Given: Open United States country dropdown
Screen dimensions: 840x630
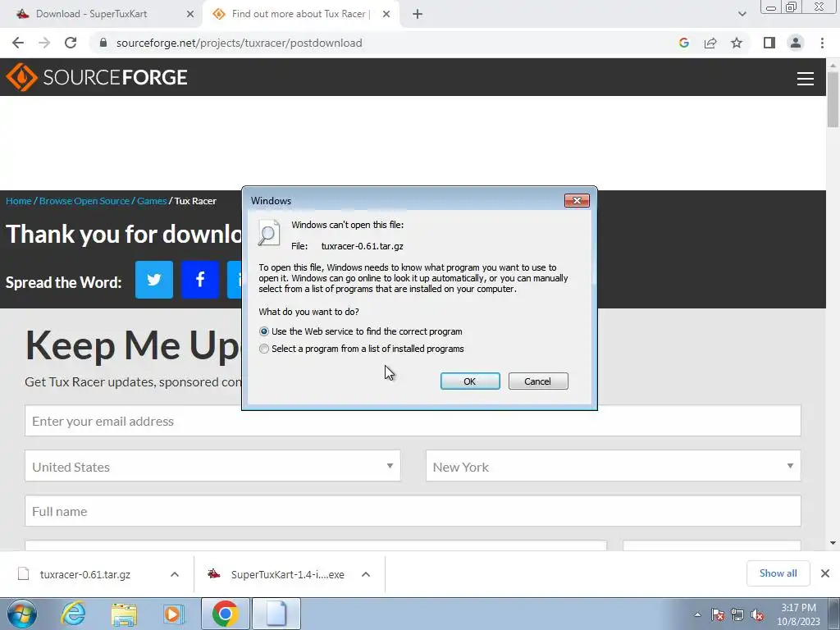Looking at the screenshot, I should pos(212,466).
